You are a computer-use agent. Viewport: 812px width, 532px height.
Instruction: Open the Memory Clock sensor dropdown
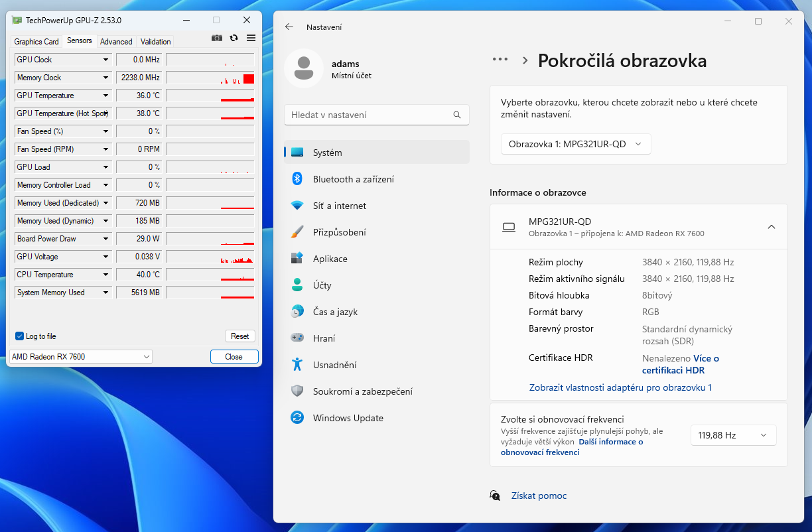(x=105, y=78)
